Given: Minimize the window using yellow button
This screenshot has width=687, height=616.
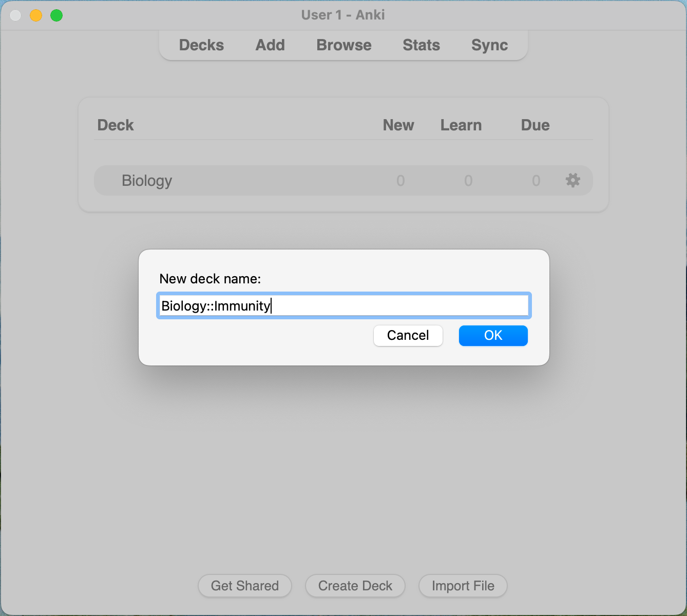Looking at the screenshot, I should point(36,15).
